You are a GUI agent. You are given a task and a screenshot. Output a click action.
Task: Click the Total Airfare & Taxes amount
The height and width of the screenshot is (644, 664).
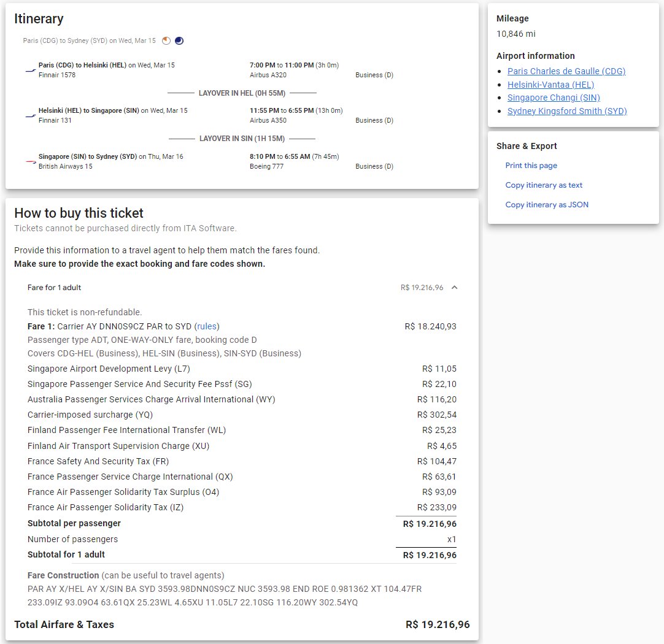[x=438, y=625]
